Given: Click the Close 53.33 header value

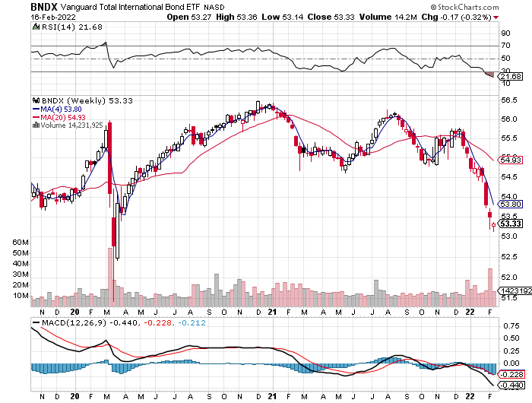Looking at the screenshot, I should pyautogui.click(x=331, y=17).
